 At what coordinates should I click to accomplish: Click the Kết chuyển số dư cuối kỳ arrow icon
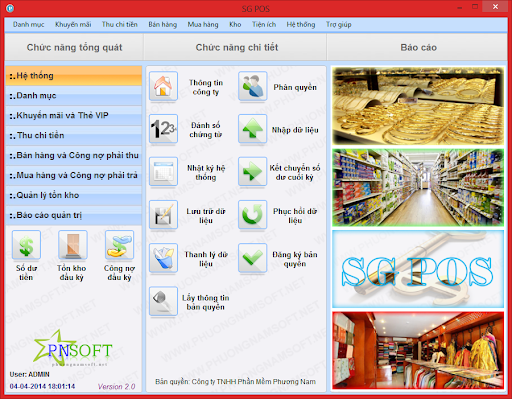click(253, 172)
